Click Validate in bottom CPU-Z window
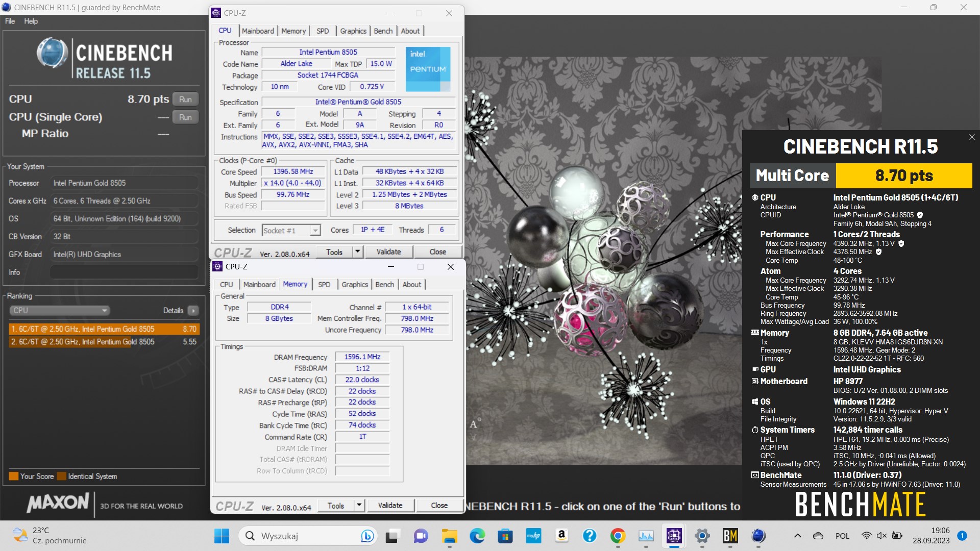The width and height of the screenshot is (980, 551). click(390, 506)
